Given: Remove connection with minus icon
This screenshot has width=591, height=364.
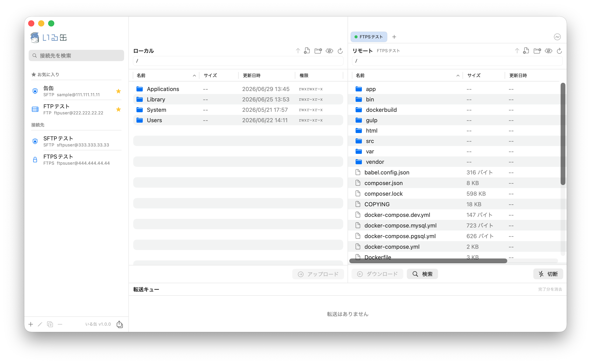Looking at the screenshot, I should point(60,324).
